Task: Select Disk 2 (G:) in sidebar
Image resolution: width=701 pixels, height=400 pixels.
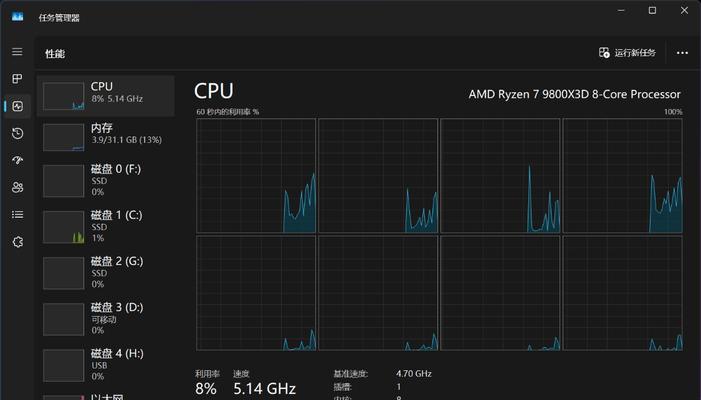Action: pyautogui.click(x=106, y=273)
